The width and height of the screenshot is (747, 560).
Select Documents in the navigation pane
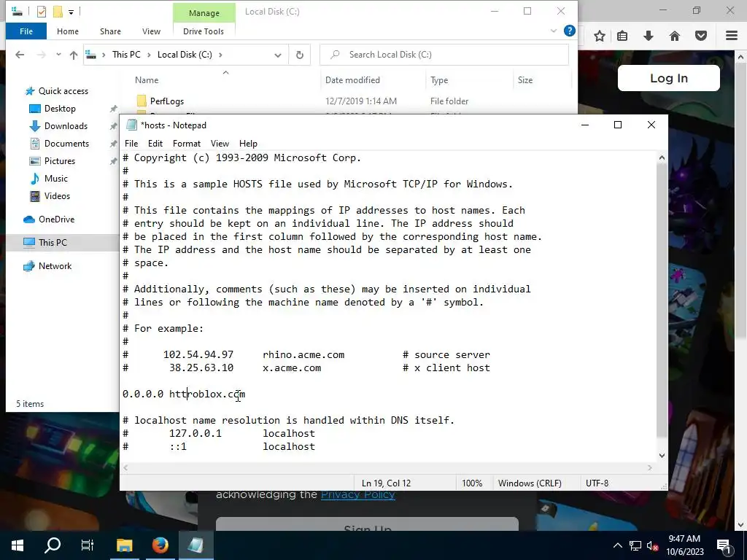66,144
